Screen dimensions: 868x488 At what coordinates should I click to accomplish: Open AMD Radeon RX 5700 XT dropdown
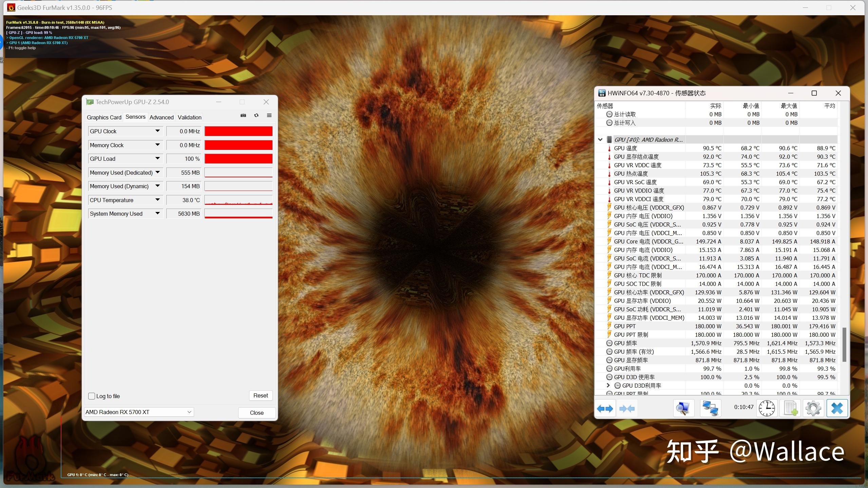coord(189,412)
